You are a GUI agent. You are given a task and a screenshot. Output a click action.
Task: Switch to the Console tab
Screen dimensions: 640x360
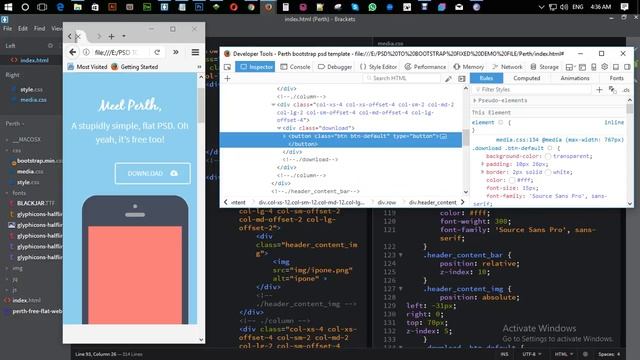(295, 67)
